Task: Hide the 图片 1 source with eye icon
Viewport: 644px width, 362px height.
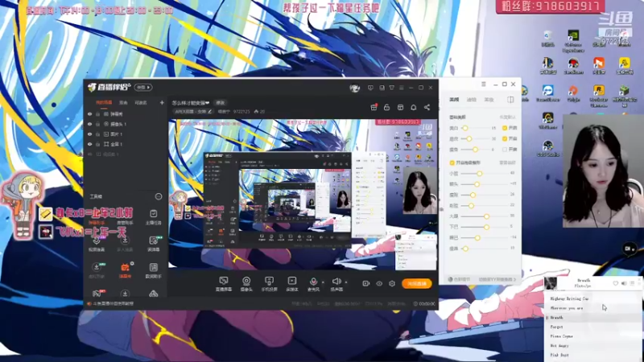Action: click(90, 134)
